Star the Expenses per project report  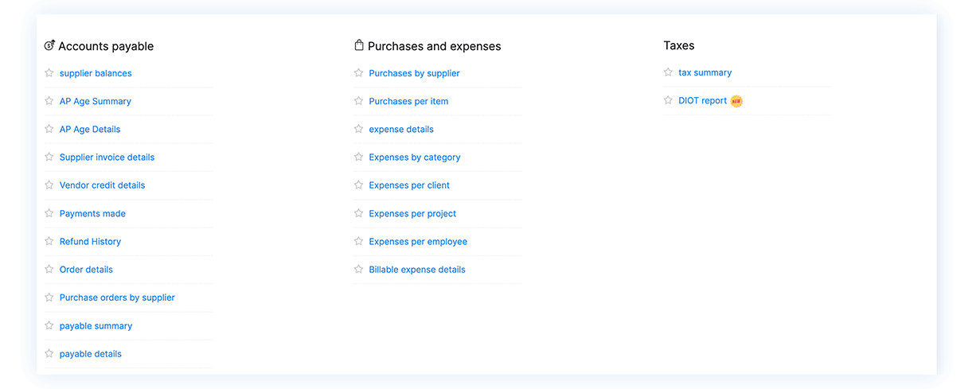click(x=359, y=213)
